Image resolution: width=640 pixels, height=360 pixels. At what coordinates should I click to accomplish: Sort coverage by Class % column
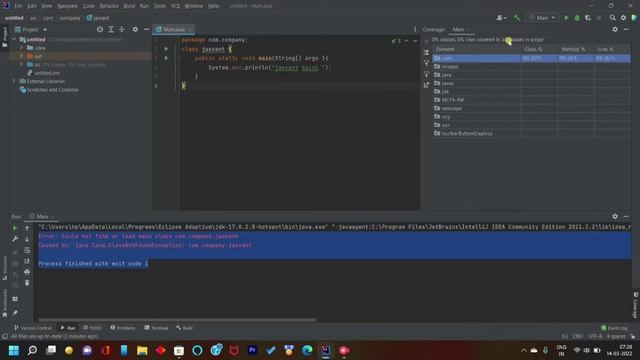pos(540,49)
